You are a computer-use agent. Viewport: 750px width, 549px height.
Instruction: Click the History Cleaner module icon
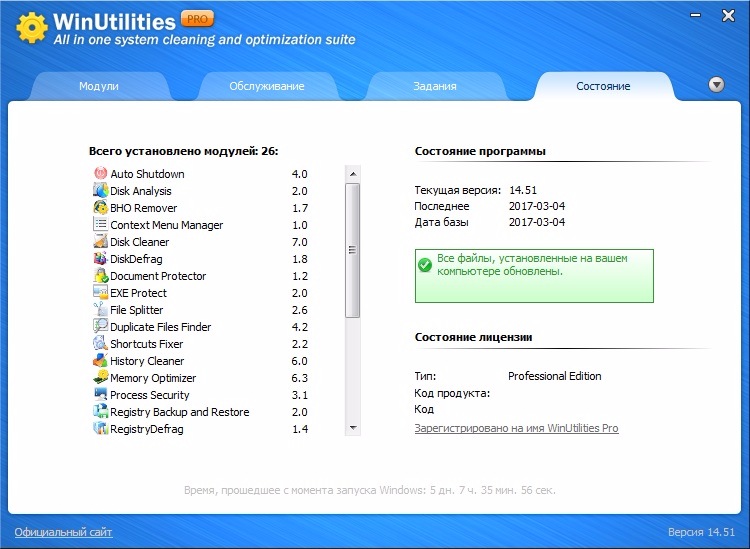(100, 360)
